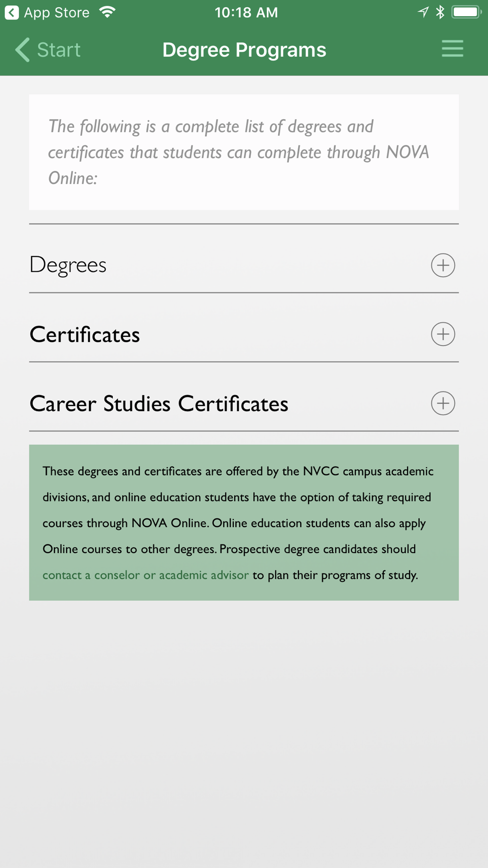Go back using the Start label
This screenshot has width=488, height=868.
[59, 50]
